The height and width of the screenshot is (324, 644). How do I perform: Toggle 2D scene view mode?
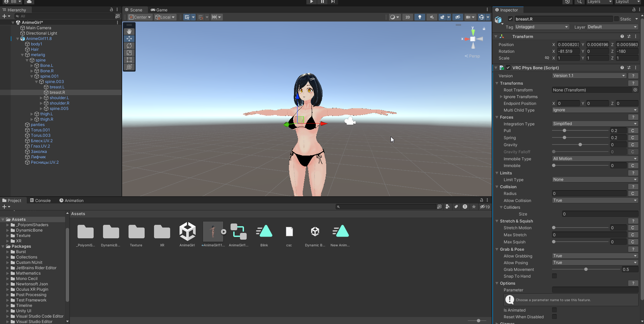[407, 17]
